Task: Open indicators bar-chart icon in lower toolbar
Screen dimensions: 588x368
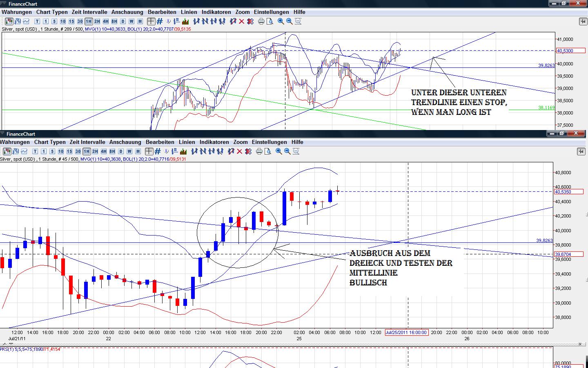Action: 183,151
